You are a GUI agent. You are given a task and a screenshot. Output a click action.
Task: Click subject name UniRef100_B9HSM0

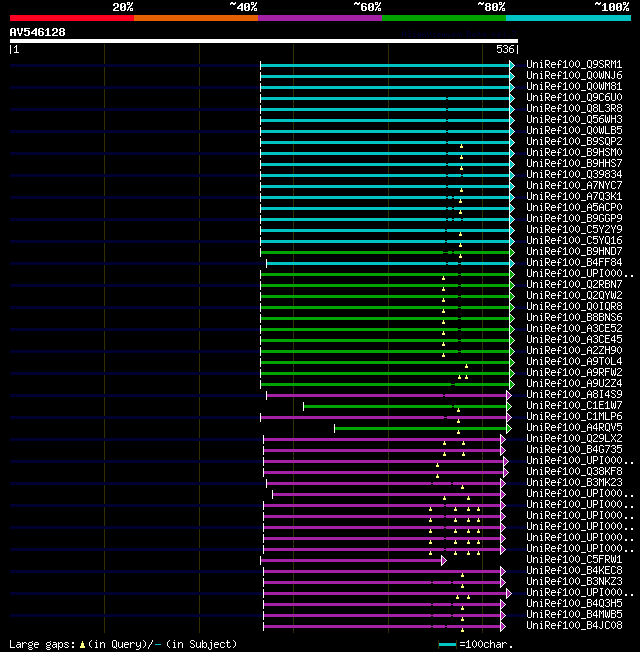574,153
